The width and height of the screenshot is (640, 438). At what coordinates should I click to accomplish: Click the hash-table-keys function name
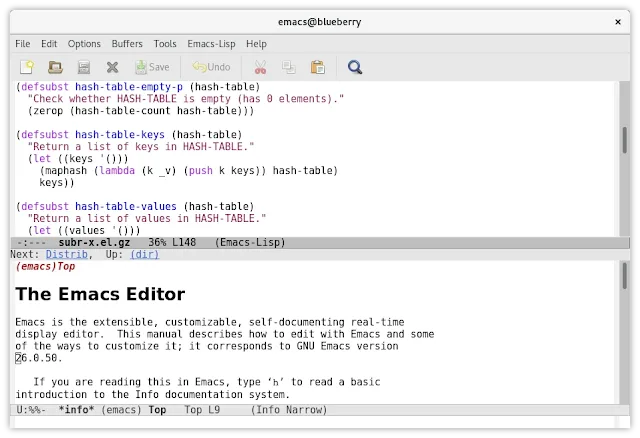coord(120,135)
